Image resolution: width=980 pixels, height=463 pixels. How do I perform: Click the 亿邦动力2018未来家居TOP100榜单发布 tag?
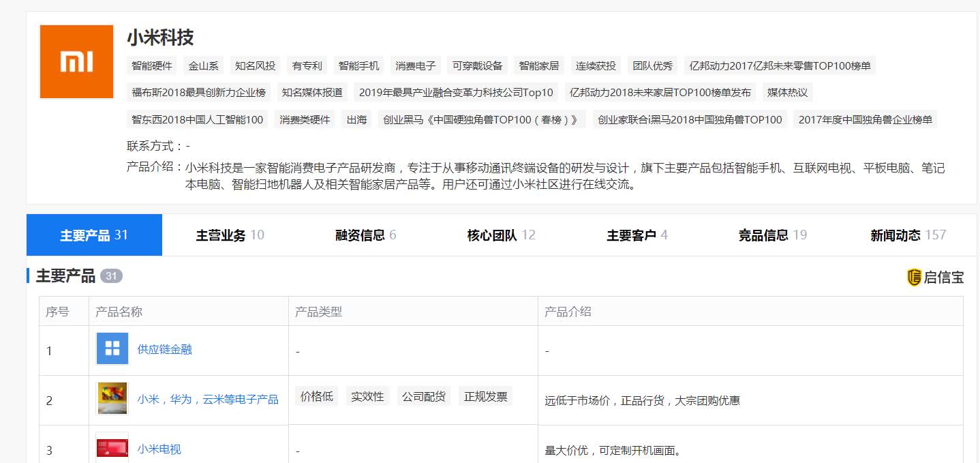(660, 92)
